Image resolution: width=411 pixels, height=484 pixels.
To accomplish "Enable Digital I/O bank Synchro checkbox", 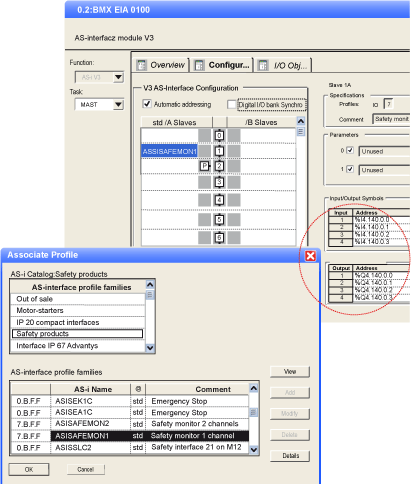I will pos(231,104).
